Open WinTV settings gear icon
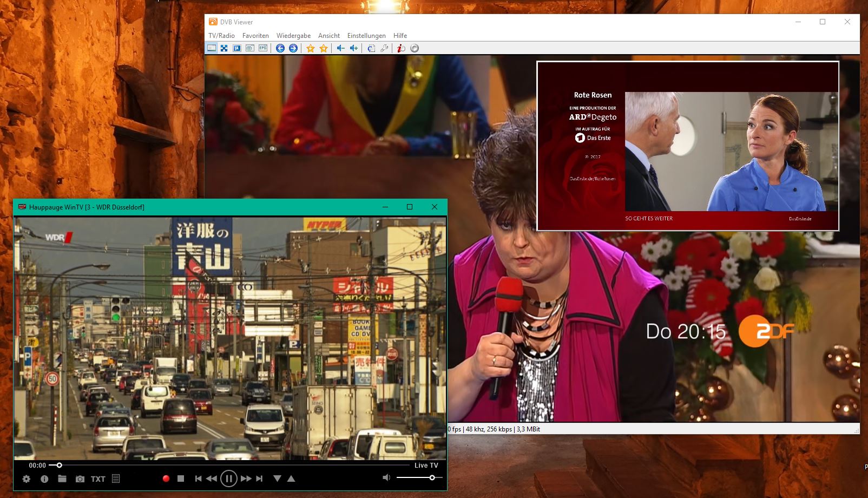The image size is (868, 498). (x=26, y=479)
